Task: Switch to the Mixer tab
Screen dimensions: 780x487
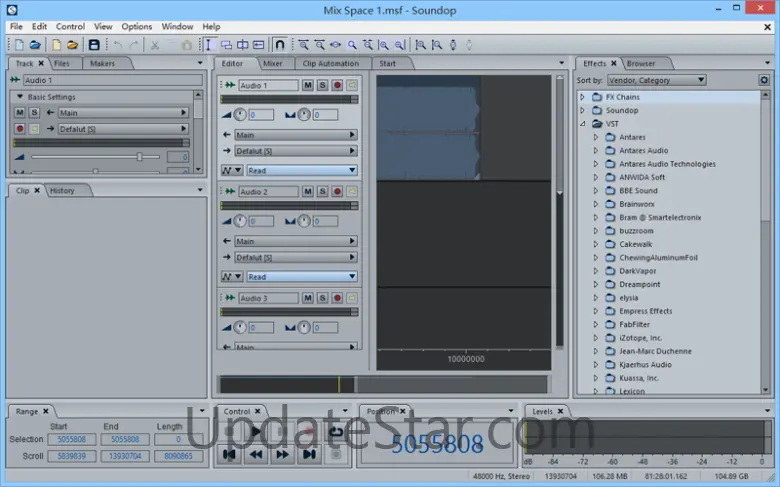Action: [x=272, y=63]
